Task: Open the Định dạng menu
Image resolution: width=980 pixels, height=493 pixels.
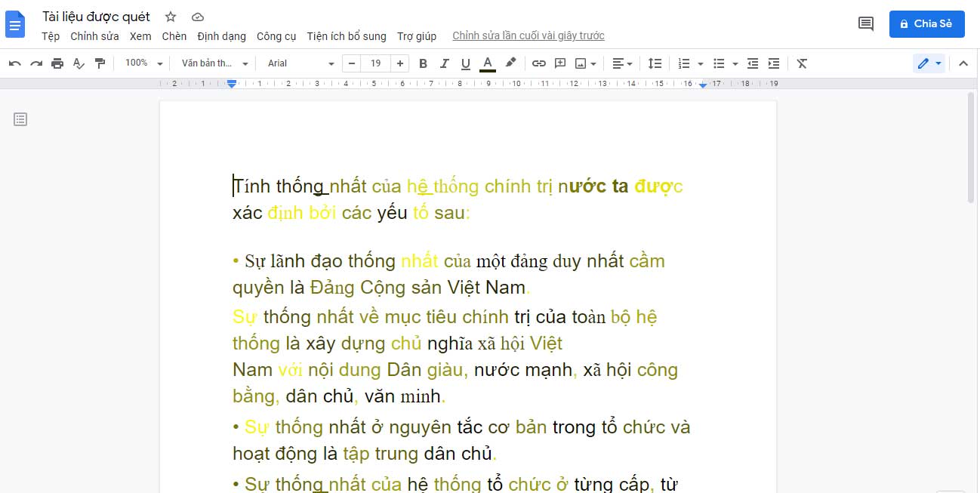Action: [x=221, y=36]
